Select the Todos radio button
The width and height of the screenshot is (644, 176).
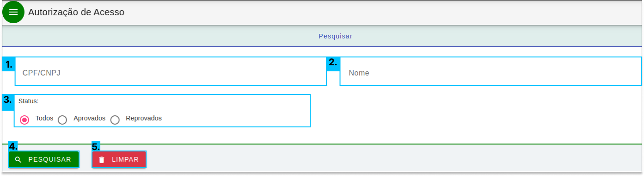[x=25, y=119]
